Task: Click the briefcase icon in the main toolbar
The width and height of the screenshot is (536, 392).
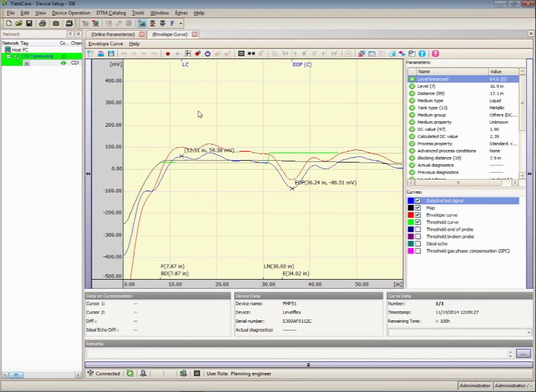Action: coord(56,23)
